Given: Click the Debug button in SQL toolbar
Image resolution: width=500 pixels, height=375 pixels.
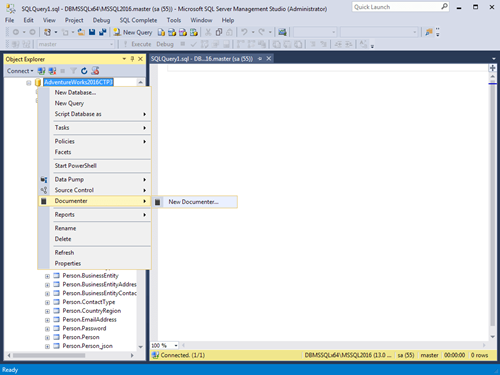Looking at the screenshot, I should tap(165, 44).
